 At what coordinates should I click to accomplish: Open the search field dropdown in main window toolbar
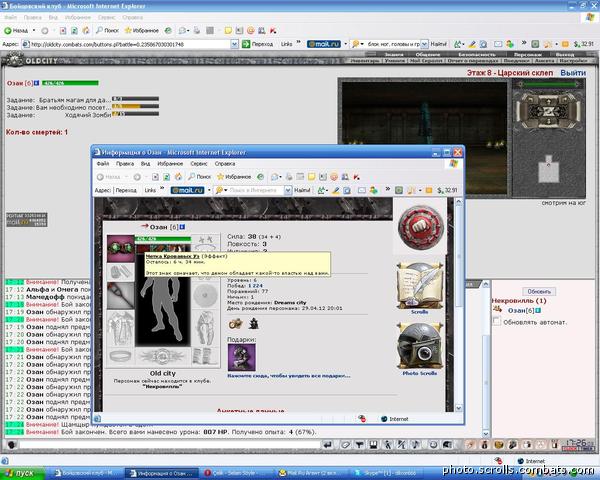(424, 44)
